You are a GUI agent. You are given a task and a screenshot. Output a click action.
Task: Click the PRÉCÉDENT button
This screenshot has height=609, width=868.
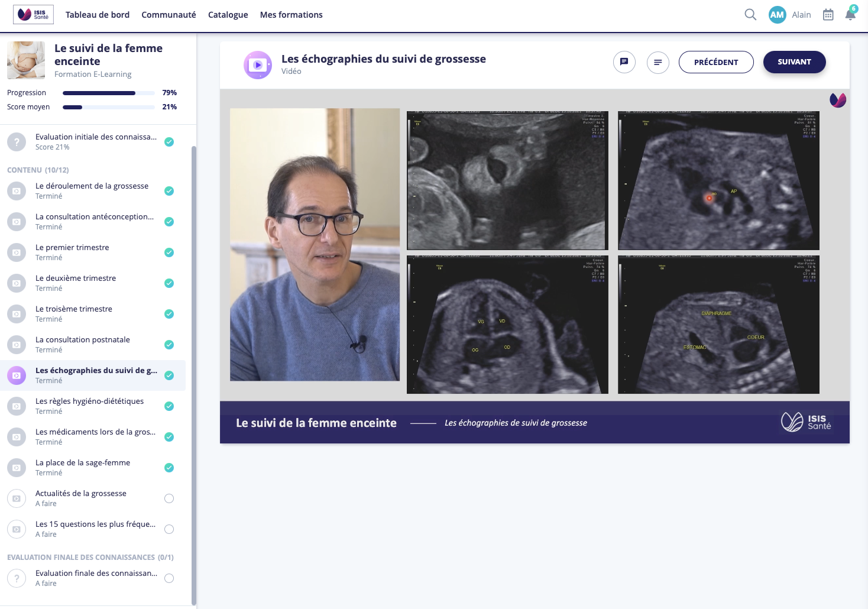[x=716, y=62]
